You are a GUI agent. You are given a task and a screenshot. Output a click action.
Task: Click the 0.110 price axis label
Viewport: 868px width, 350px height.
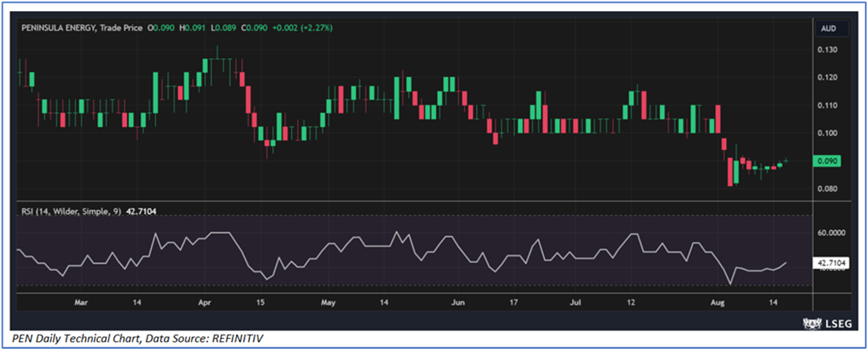[x=828, y=106]
